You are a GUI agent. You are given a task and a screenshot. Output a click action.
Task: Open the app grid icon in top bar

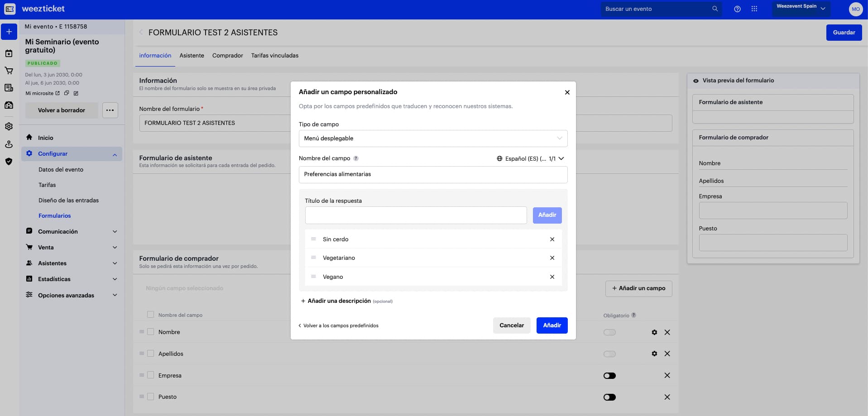(754, 9)
